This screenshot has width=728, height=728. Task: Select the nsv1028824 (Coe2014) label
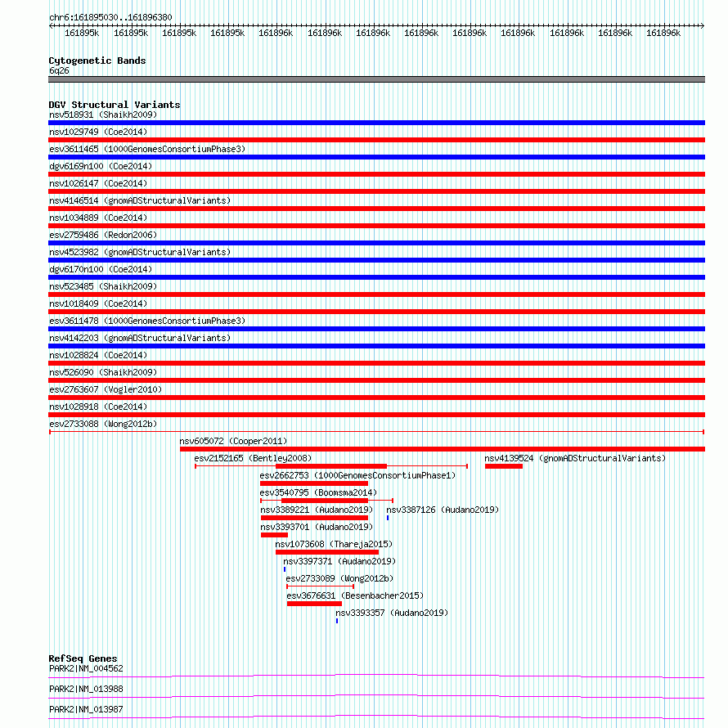(98, 355)
